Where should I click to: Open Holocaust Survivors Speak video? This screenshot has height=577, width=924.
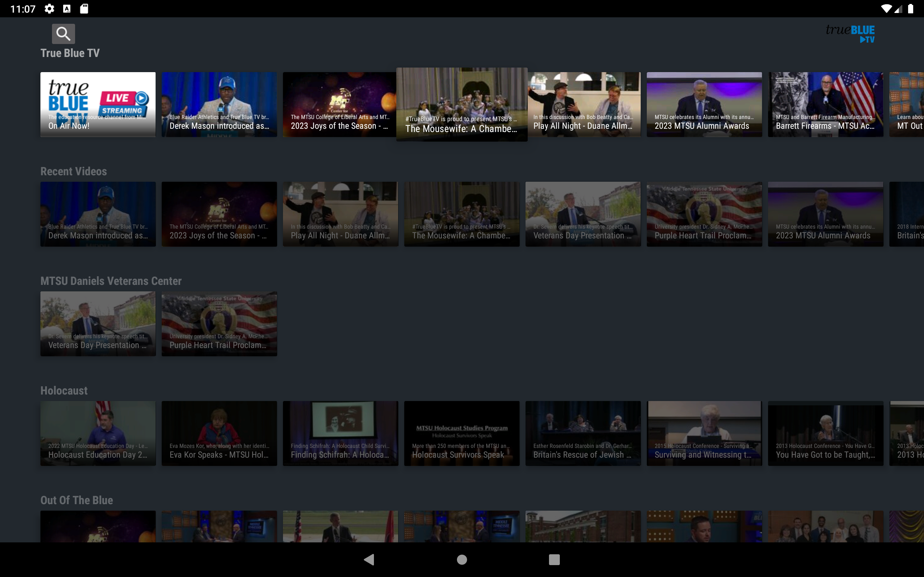[x=462, y=433]
